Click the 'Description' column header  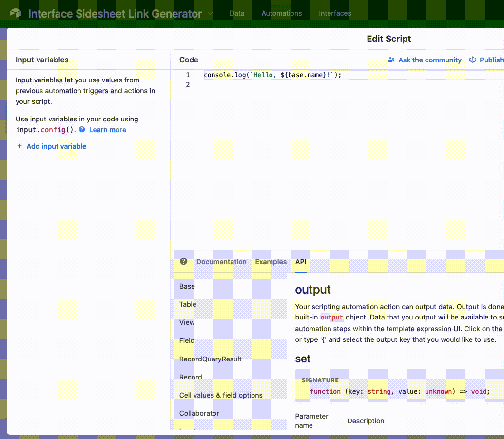[366, 421]
